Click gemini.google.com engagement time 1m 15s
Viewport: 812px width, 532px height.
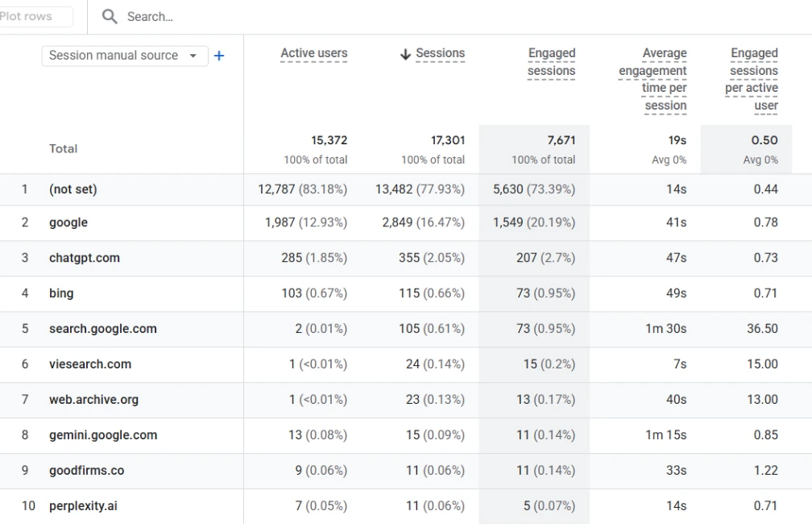coord(666,435)
